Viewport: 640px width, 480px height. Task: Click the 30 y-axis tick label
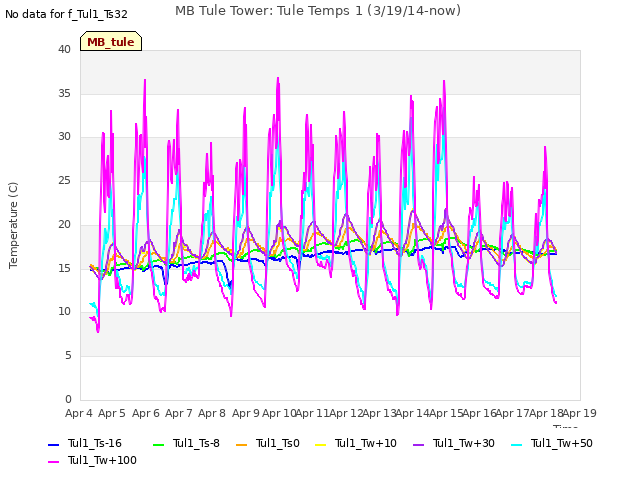point(64,137)
